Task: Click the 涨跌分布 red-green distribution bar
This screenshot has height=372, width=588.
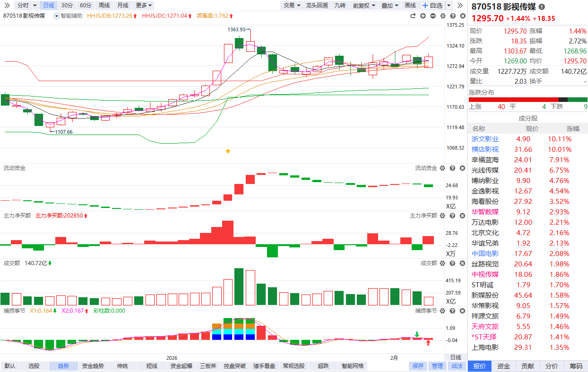Action: [x=528, y=100]
